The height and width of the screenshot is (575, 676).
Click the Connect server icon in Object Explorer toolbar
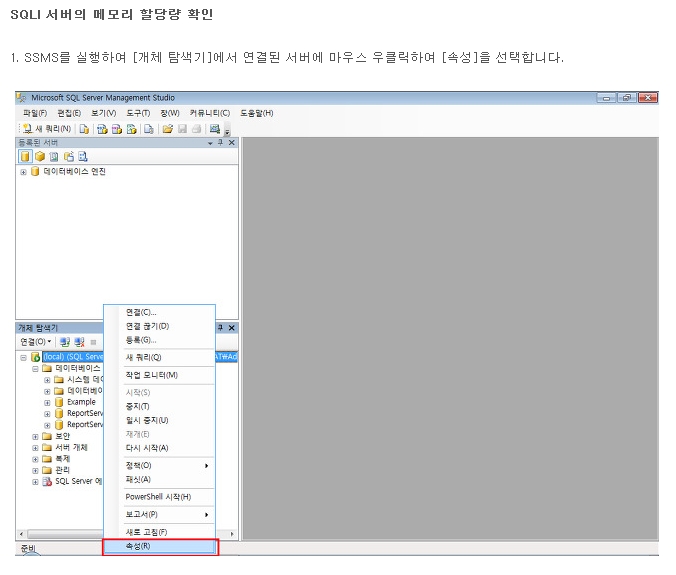[x=65, y=342]
